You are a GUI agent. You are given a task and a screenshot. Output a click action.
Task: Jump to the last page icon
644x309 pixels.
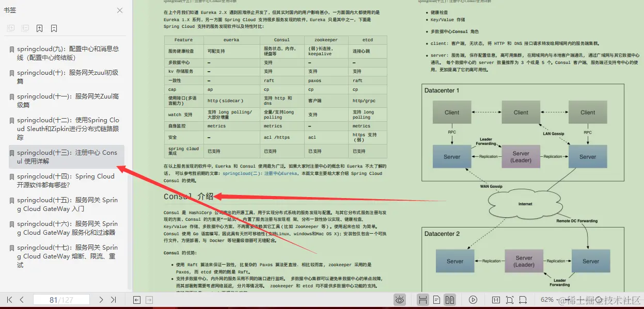click(x=114, y=300)
